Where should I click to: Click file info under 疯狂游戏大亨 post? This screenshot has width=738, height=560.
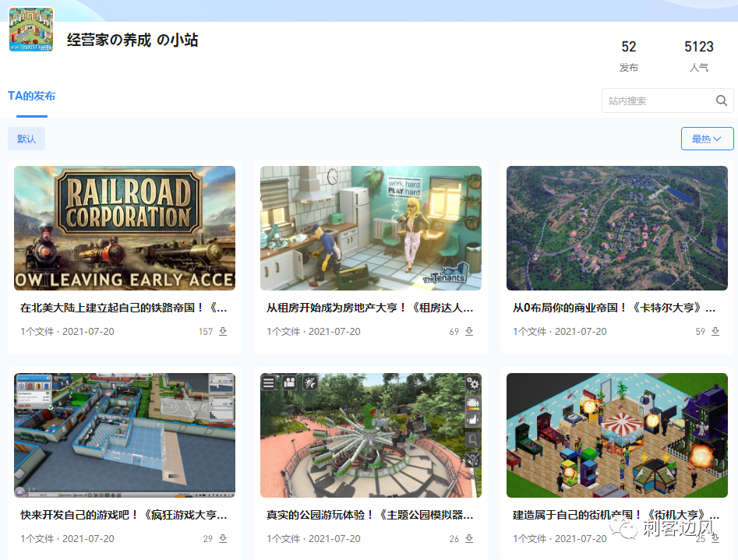pyautogui.click(x=67, y=539)
